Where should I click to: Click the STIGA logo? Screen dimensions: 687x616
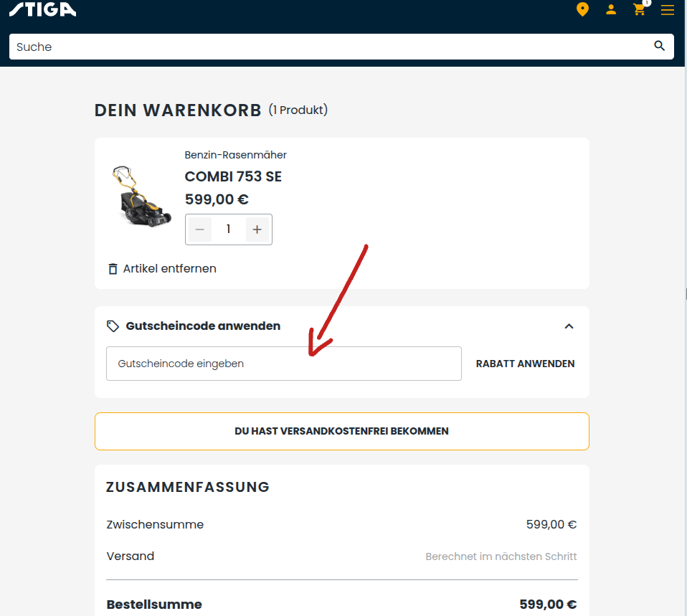click(x=42, y=10)
